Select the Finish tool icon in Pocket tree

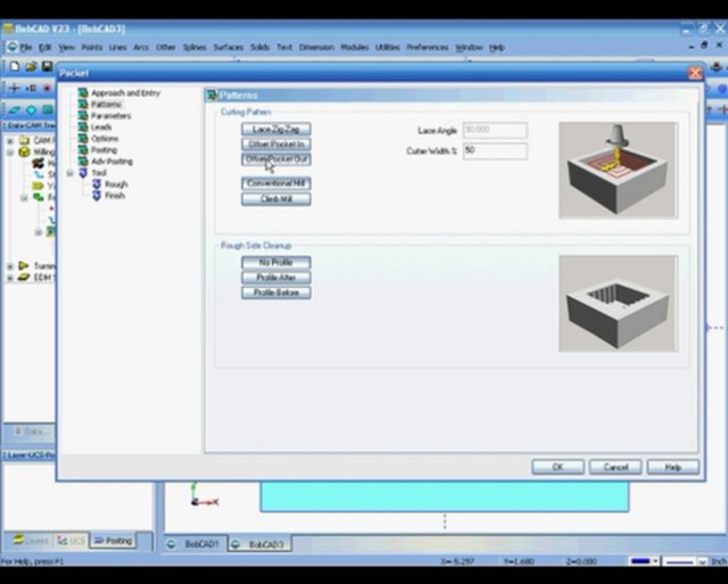pos(97,195)
